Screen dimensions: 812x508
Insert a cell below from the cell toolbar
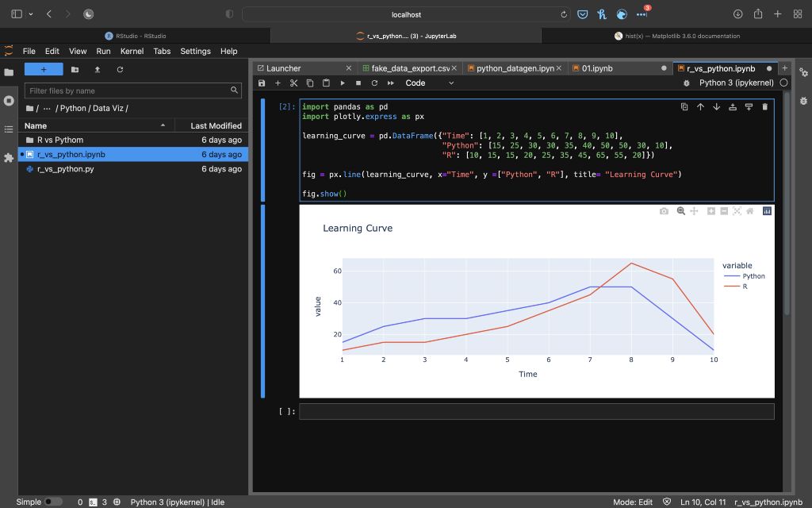749,107
